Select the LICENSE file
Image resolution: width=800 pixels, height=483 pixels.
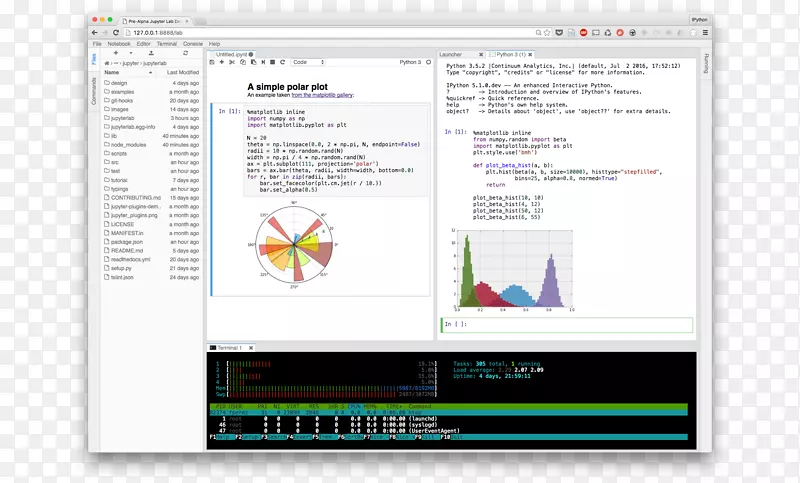point(152,224)
